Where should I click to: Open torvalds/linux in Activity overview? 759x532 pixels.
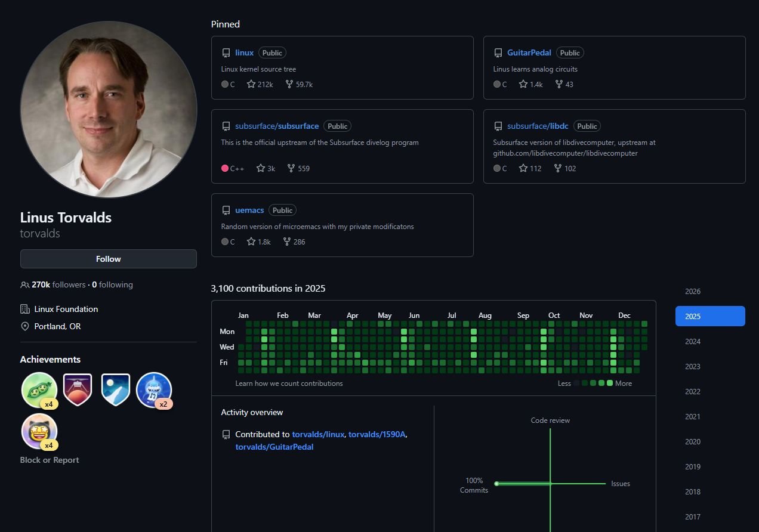coord(318,434)
